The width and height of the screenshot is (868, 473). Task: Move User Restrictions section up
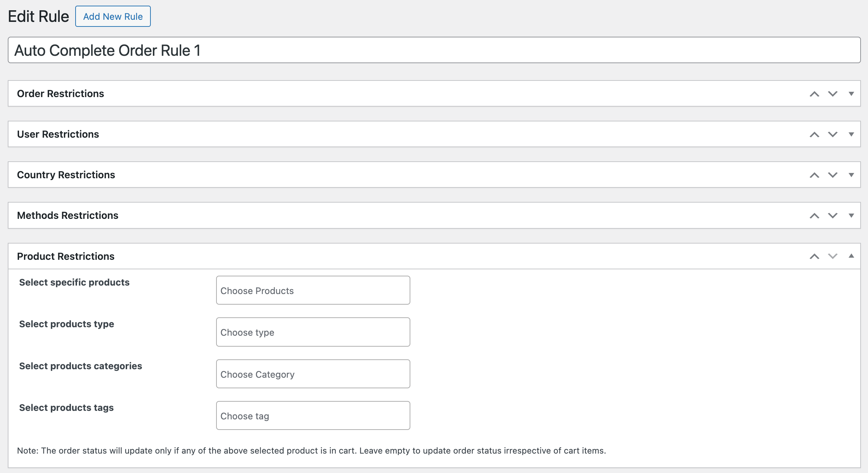[814, 134]
